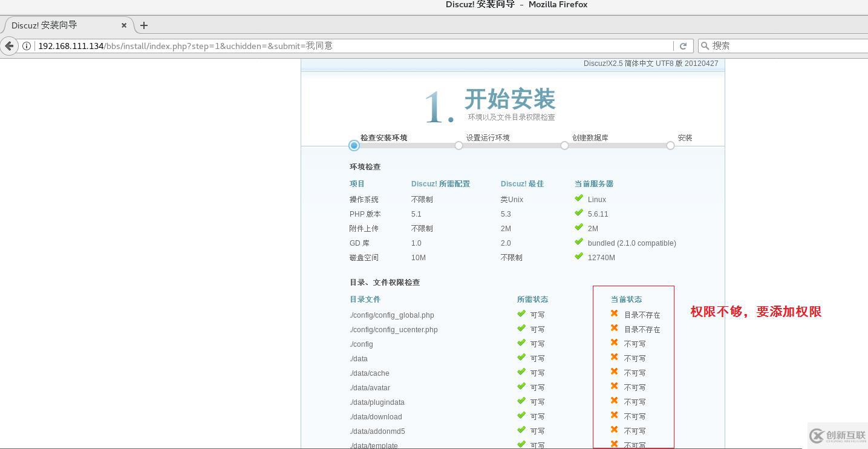Click the 附件上传 row label

click(x=364, y=229)
